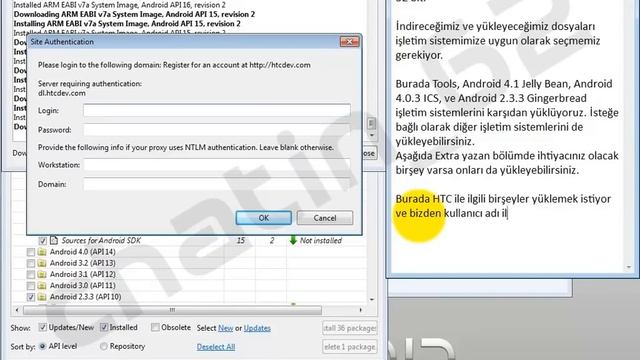Click the Install 36 packages button
The width and height of the screenshot is (640, 360).
[349, 328]
